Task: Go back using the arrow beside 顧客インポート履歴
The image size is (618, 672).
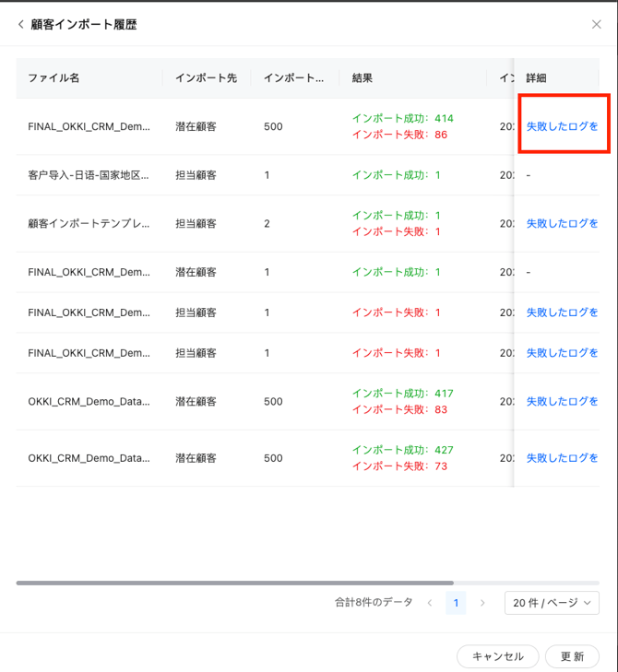Action: [20, 25]
